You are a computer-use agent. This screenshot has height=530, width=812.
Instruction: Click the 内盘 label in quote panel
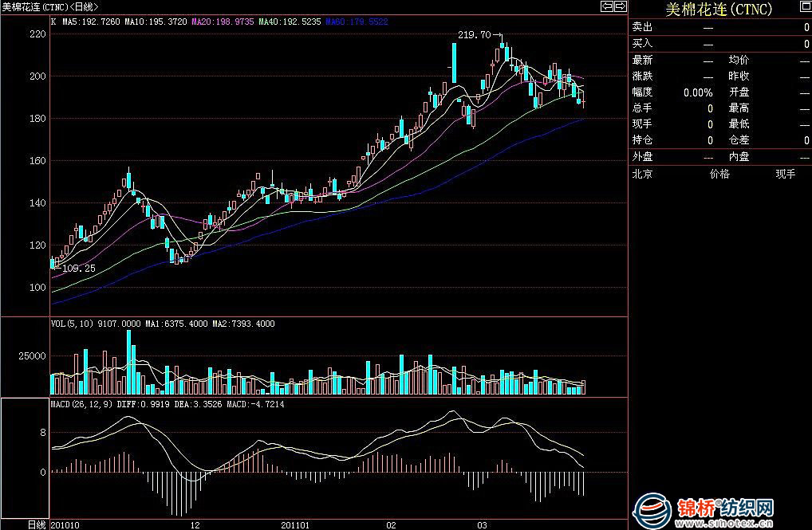pyautogui.click(x=739, y=157)
